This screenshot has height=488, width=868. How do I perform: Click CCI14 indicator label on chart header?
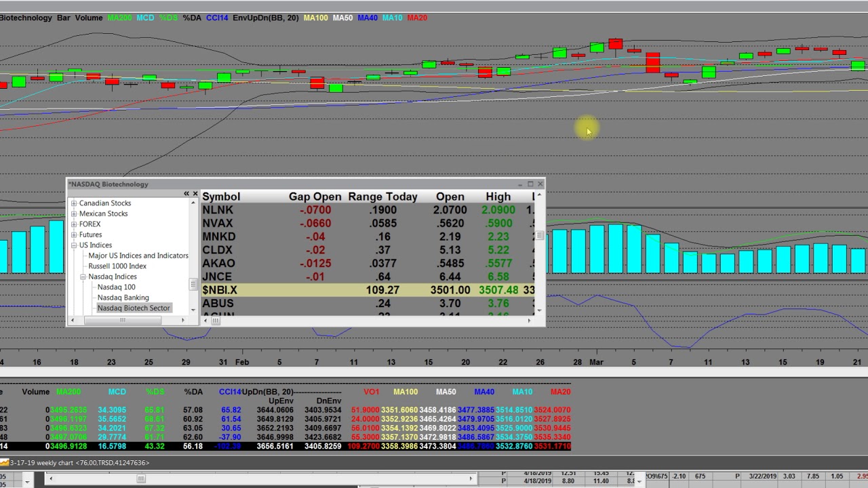click(217, 18)
